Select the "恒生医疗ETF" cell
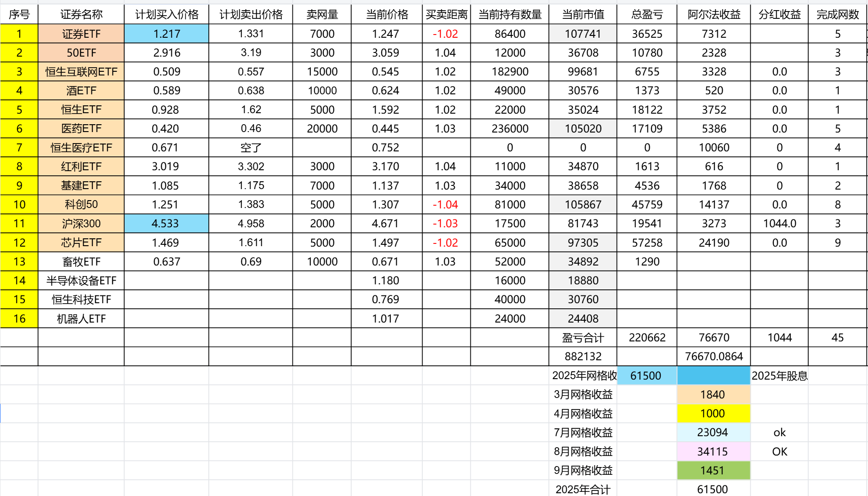The image size is (868, 496). (x=81, y=148)
